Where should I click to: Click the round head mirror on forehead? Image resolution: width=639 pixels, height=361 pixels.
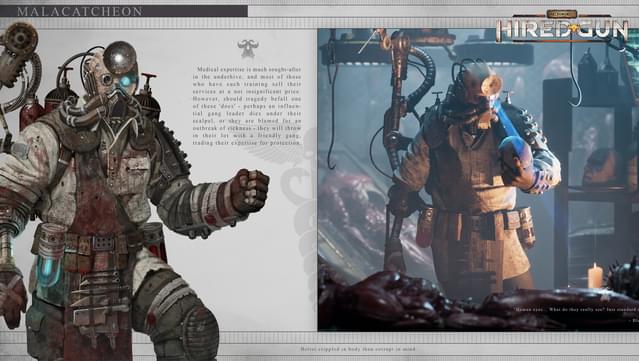coord(120,58)
